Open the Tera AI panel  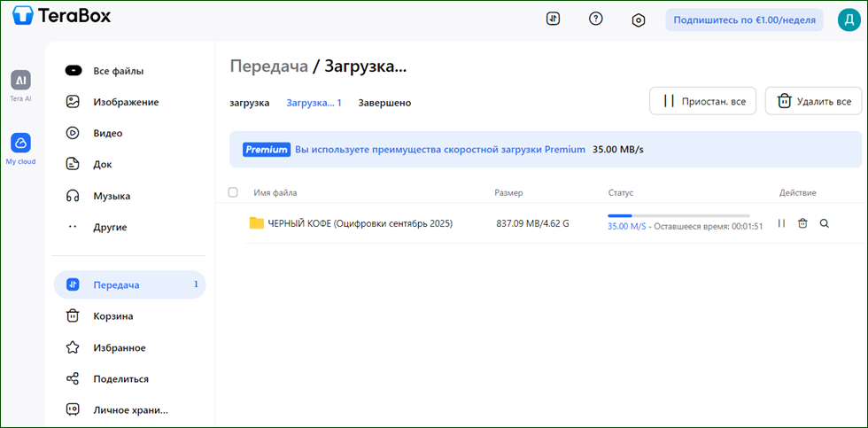pos(20,86)
